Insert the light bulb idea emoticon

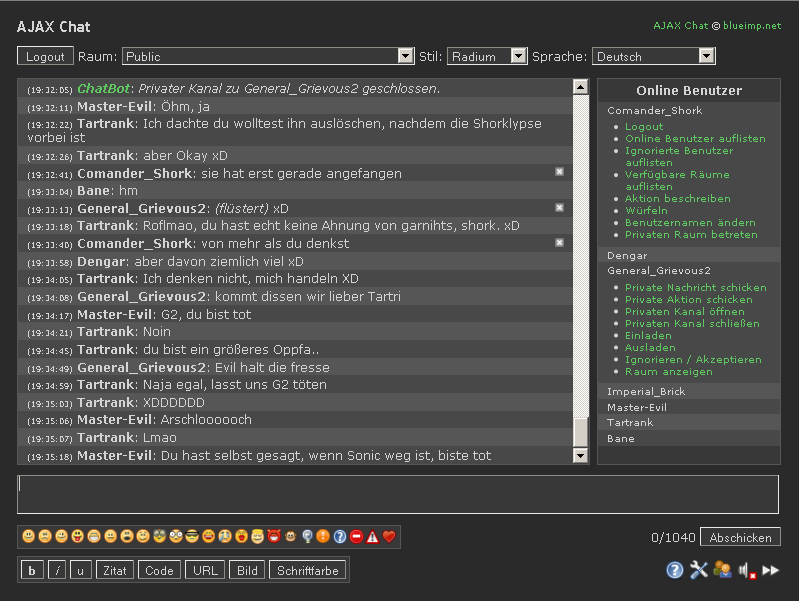pos(307,536)
